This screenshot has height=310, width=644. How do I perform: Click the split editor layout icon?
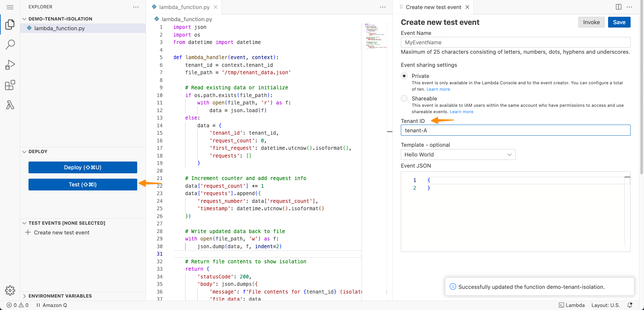click(x=619, y=7)
